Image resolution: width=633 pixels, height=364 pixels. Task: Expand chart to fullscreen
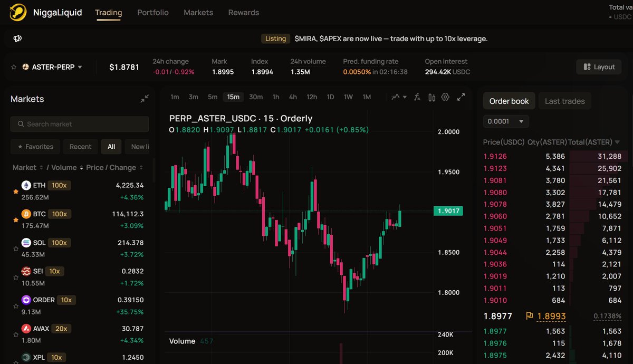[x=461, y=97]
